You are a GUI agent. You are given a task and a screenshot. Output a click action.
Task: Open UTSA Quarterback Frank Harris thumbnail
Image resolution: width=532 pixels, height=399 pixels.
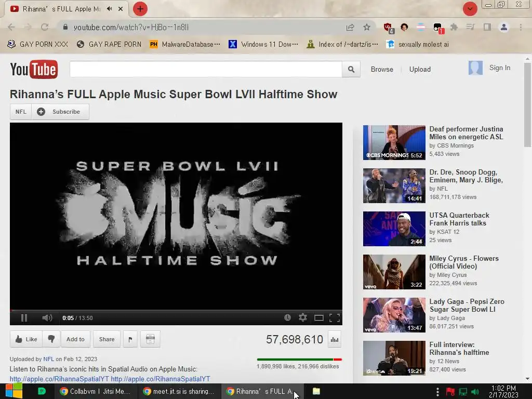[394, 229]
